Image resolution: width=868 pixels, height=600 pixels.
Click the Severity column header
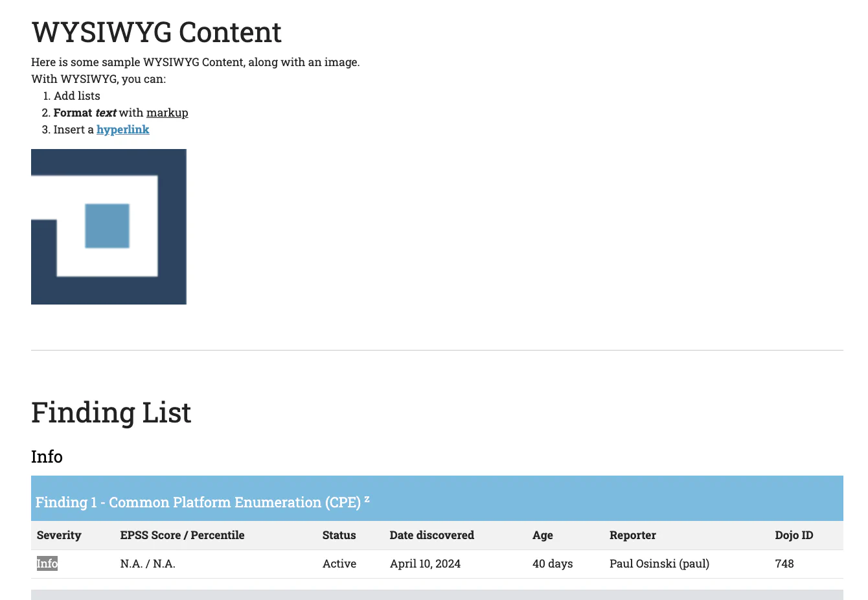tap(59, 535)
